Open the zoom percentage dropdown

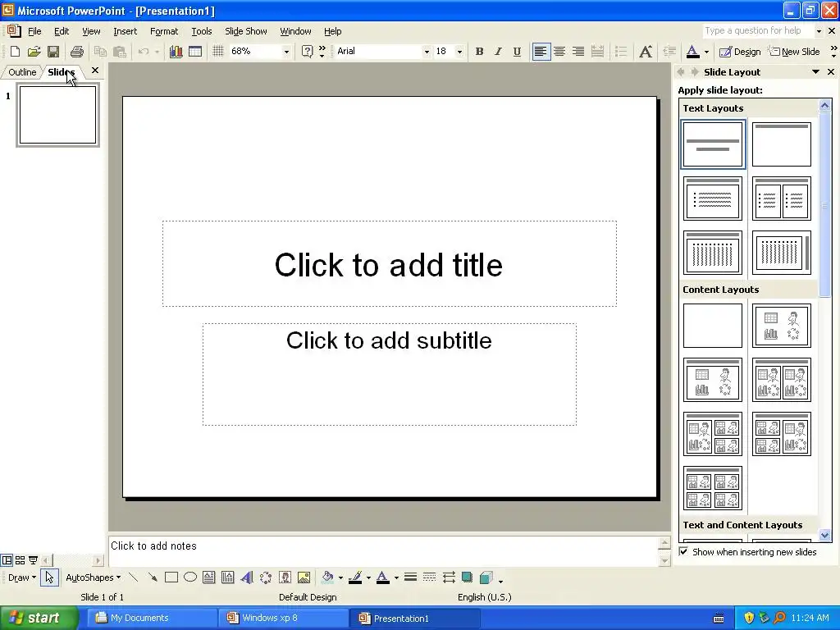pos(286,52)
